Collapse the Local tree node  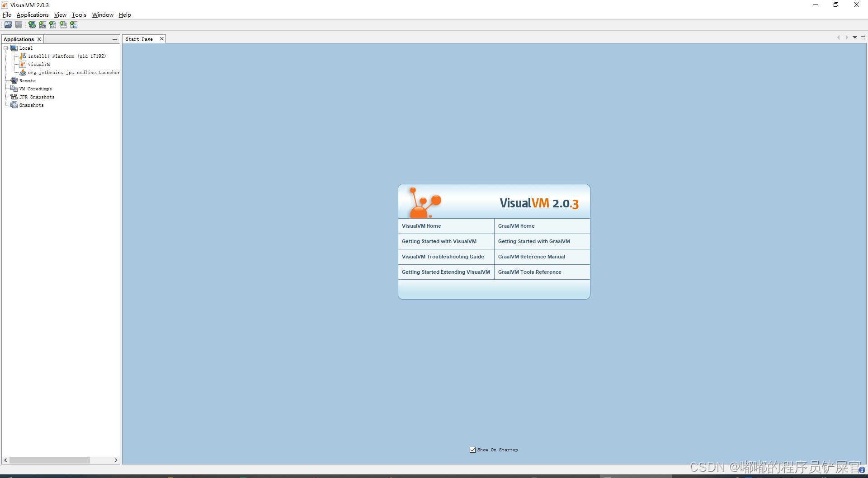(6, 48)
